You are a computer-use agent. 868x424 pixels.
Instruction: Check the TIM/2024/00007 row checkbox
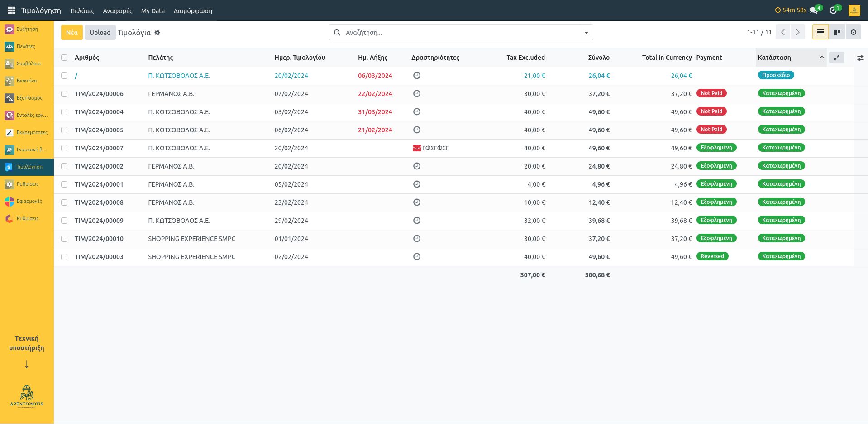(x=64, y=148)
